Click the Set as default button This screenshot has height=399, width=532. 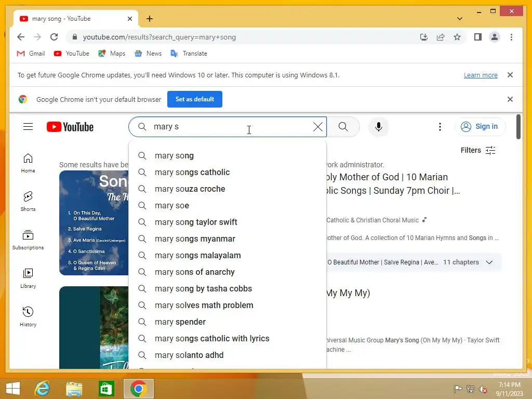click(x=195, y=99)
